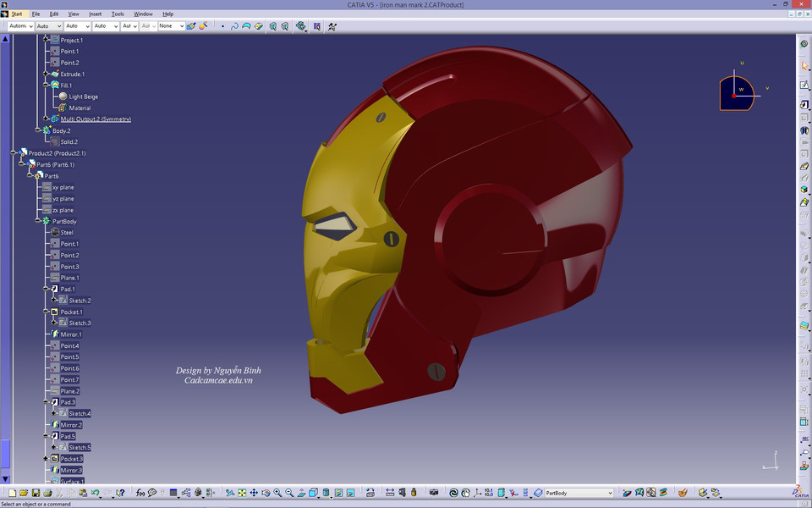Open the Formula f(x) editor icon

pyautogui.click(x=139, y=493)
